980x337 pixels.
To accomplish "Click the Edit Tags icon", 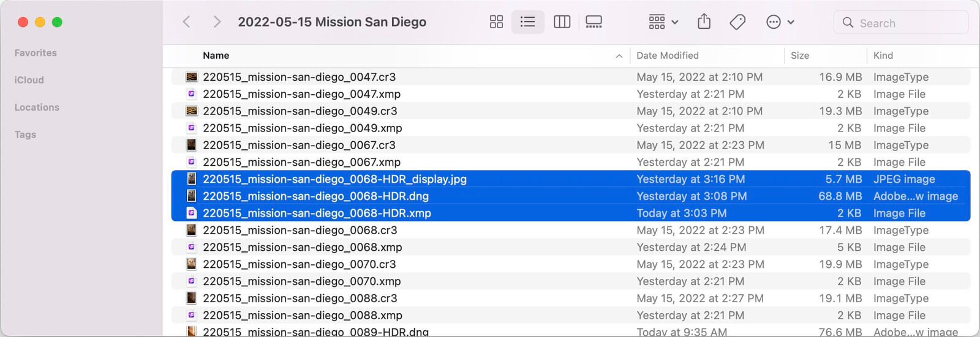I will point(737,23).
